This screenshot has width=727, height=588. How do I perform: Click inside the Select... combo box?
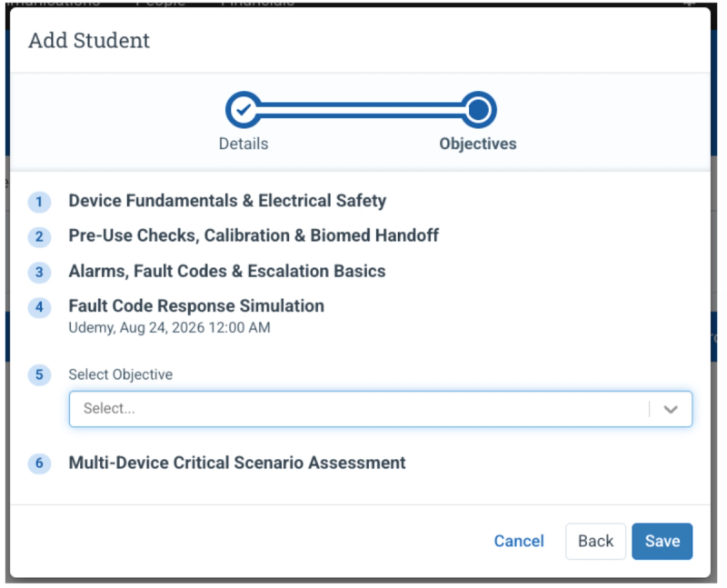(x=380, y=409)
